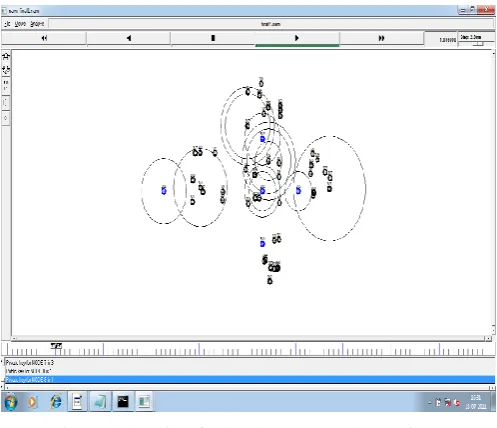Click the canvas horizontal scrollbar

tap(251, 338)
